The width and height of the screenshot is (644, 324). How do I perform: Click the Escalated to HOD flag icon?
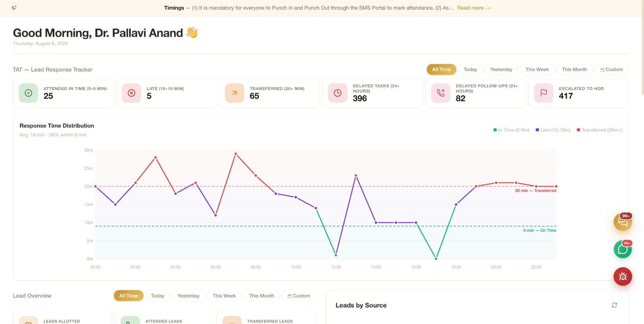coord(544,93)
